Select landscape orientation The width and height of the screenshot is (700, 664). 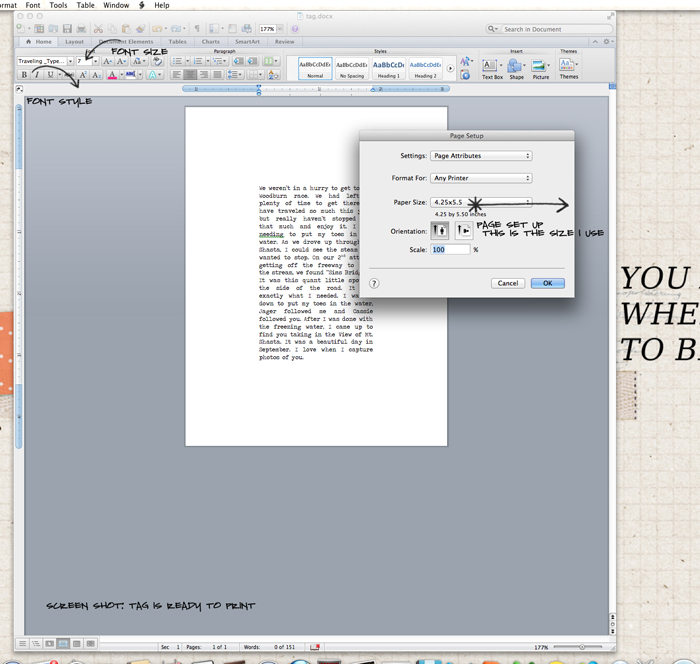tap(463, 230)
